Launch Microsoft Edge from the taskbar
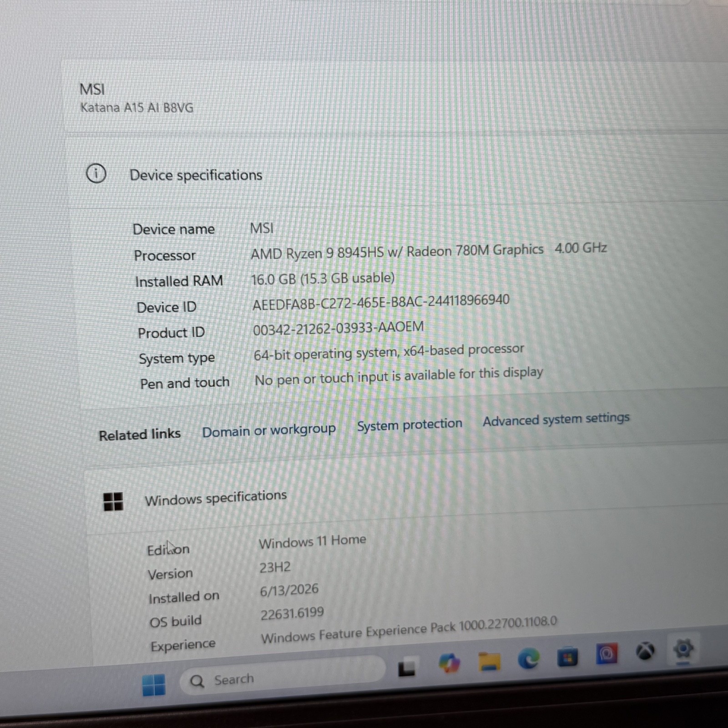The image size is (728, 728). tap(529, 658)
